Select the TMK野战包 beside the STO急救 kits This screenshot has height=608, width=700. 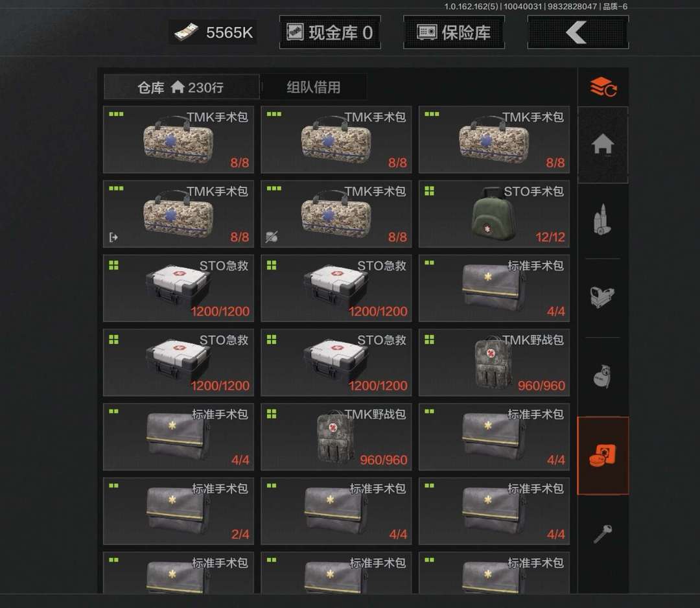494,362
